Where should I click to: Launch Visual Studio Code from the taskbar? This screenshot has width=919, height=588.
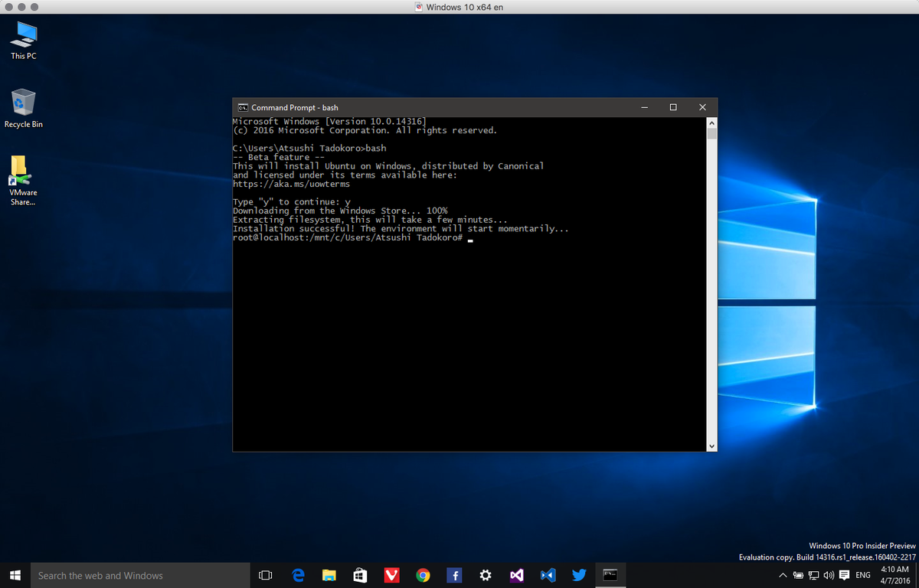pos(547,575)
